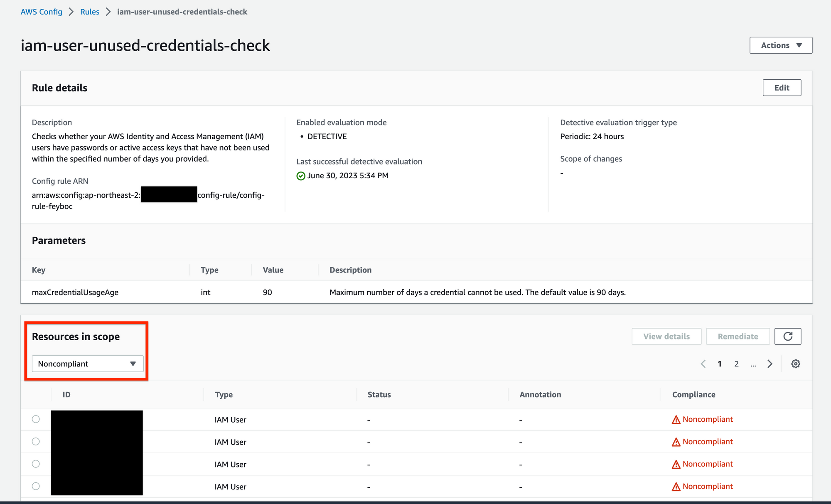Click the refresh icon in Resources in scope
The image size is (831, 504).
pyautogui.click(x=788, y=337)
